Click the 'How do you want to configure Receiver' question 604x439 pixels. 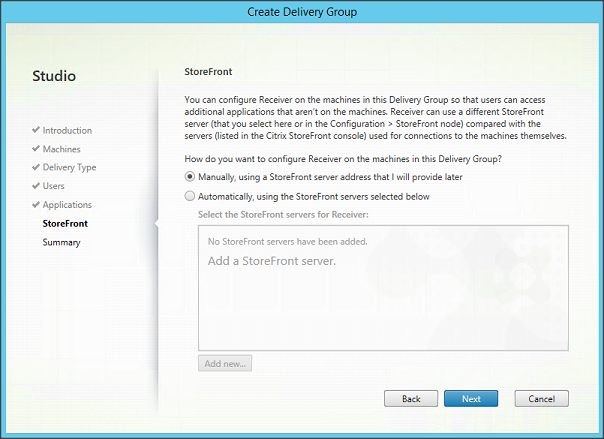pyautogui.click(x=343, y=159)
